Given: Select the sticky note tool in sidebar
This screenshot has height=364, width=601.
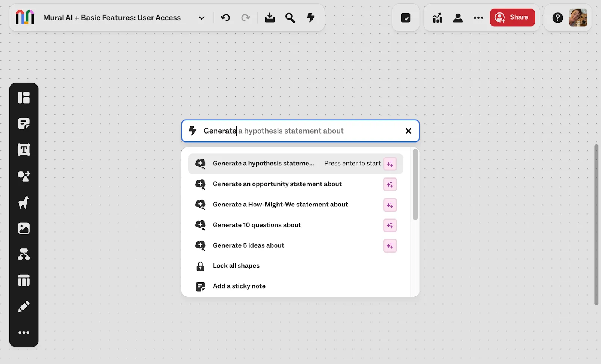Looking at the screenshot, I should point(24,124).
